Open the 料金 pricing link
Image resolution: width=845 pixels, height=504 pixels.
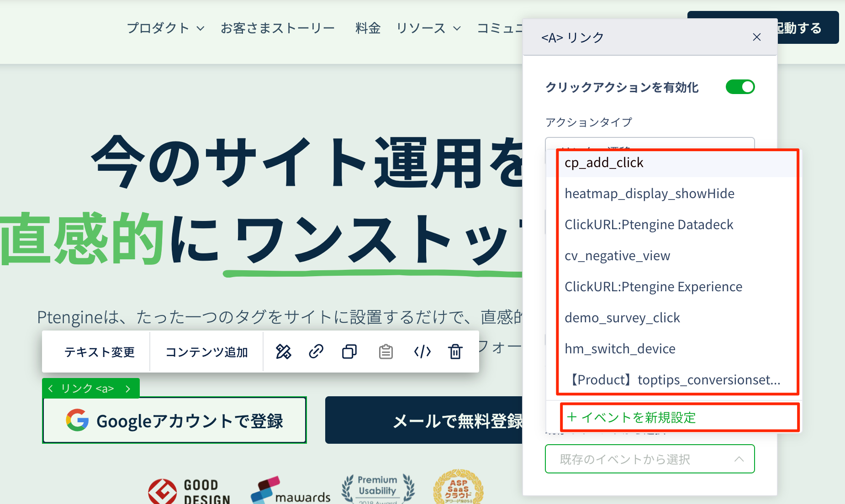click(368, 28)
